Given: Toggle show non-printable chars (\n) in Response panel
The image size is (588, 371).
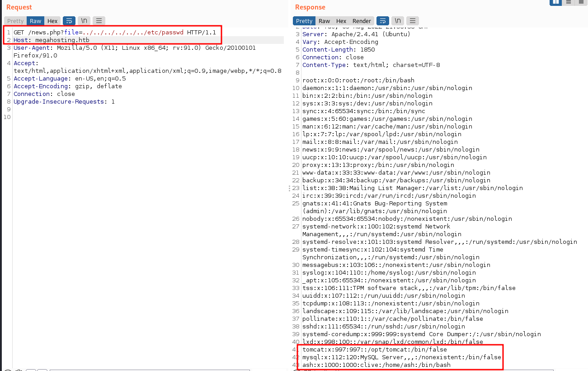Looking at the screenshot, I should click(x=397, y=21).
